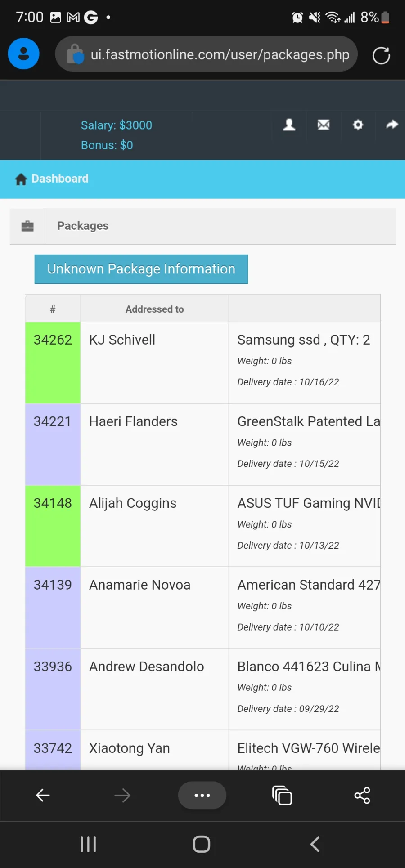Click the logout arrow icon in header
This screenshot has width=405, height=868.
click(392, 125)
